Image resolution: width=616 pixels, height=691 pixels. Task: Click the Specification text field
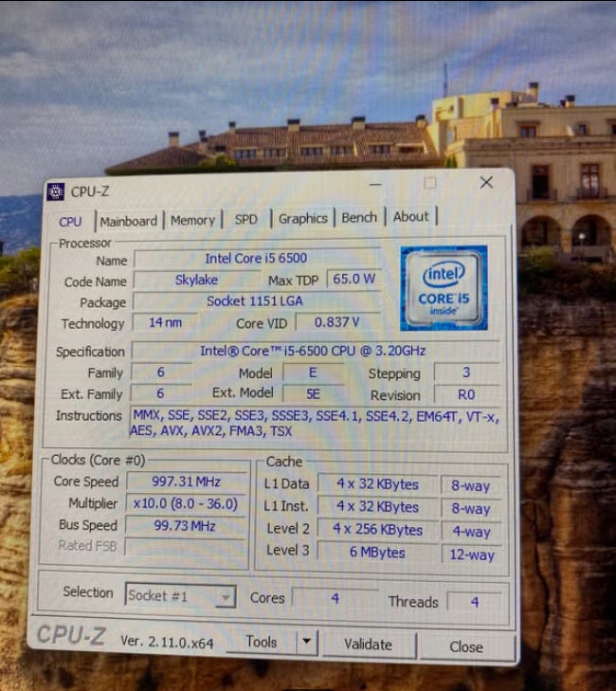click(x=315, y=351)
